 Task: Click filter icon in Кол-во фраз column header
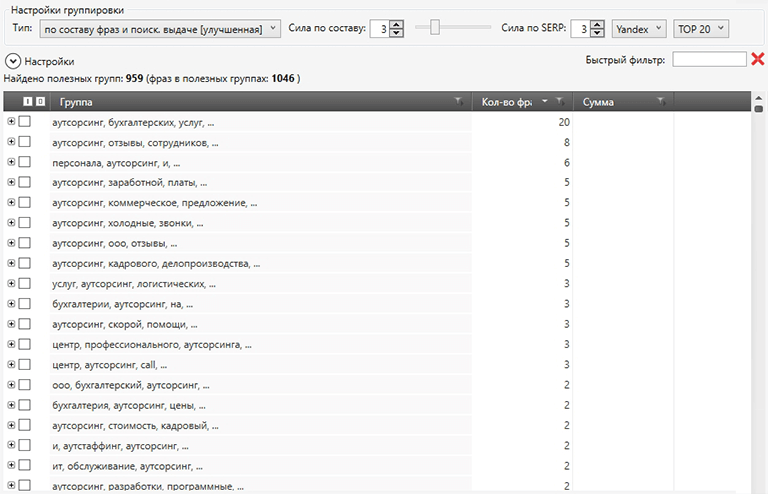560,102
